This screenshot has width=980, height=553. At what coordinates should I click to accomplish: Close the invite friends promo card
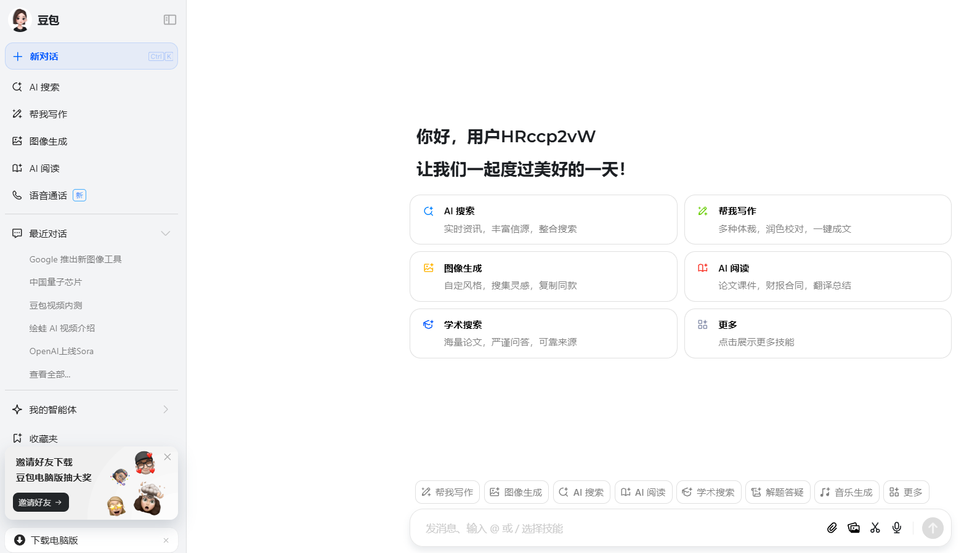168,457
